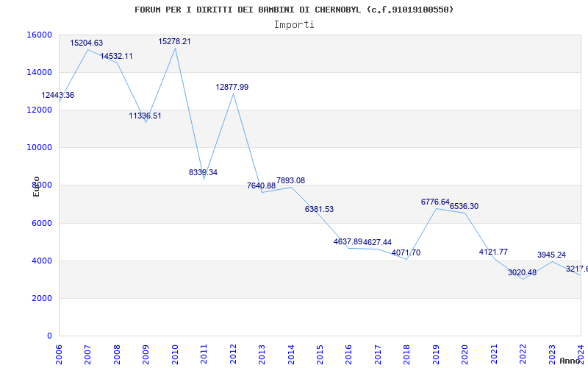Click x-axis year 2016
Image resolution: width=588 pixels, height=368 pixels.
348,354
